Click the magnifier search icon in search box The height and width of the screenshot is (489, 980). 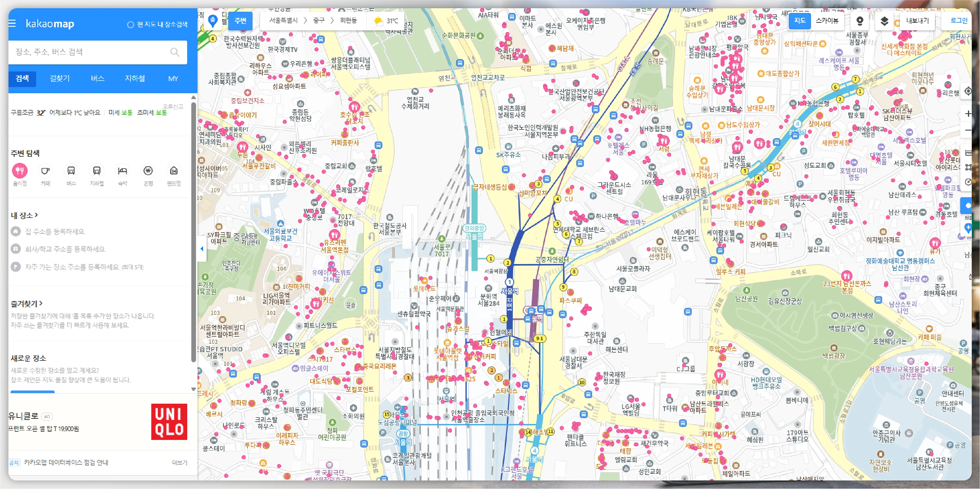(x=175, y=52)
